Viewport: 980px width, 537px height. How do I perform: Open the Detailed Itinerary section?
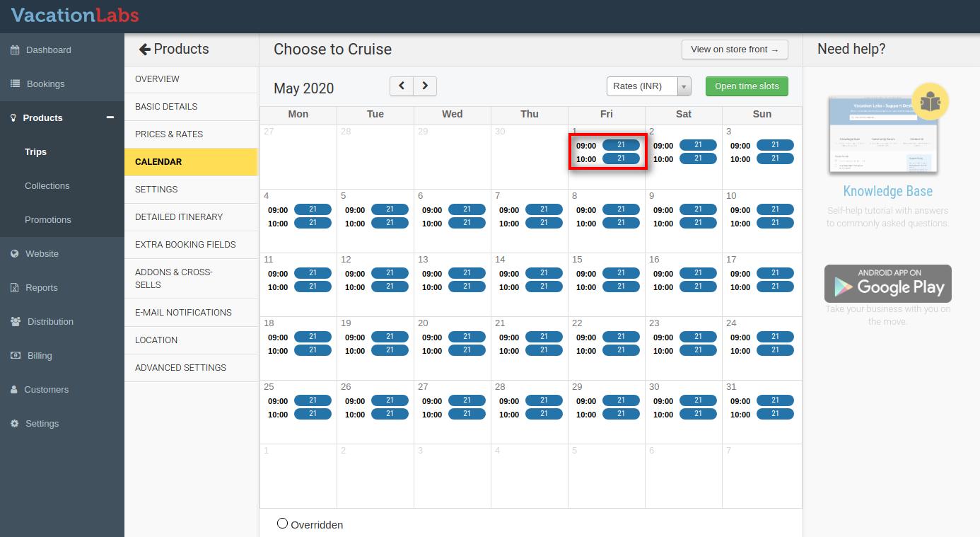179,217
